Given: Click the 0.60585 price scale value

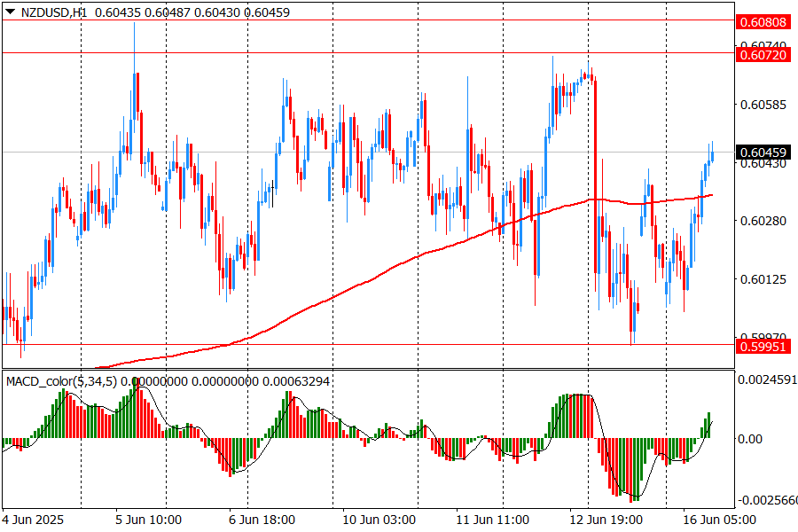Looking at the screenshot, I should click(762, 105).
